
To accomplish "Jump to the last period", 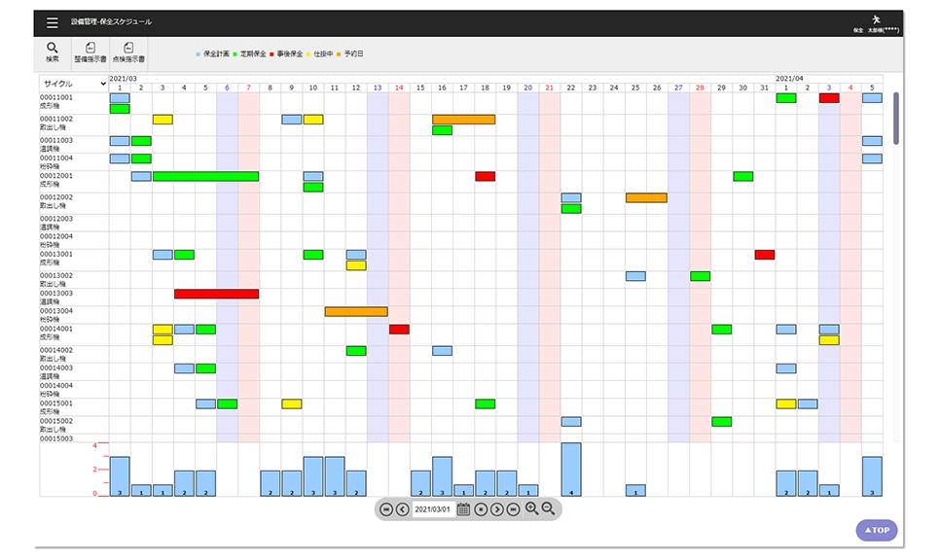I will (513, 509).
